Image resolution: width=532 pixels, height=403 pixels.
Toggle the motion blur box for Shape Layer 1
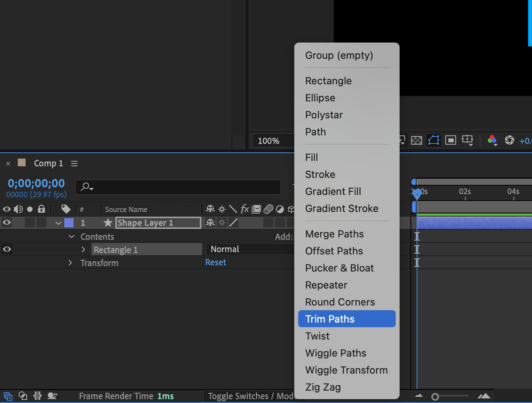[268, 222]
